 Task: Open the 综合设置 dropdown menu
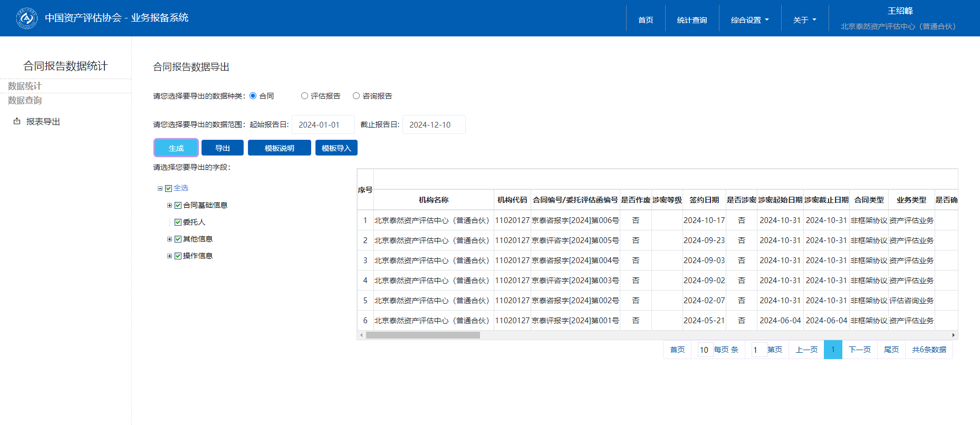[750, 20]
